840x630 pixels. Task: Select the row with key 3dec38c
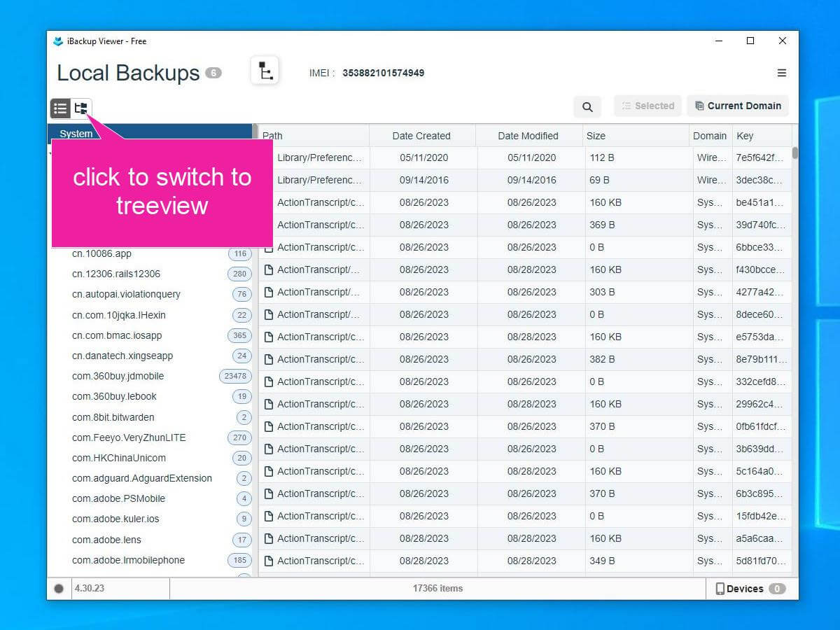click(525, 180)
